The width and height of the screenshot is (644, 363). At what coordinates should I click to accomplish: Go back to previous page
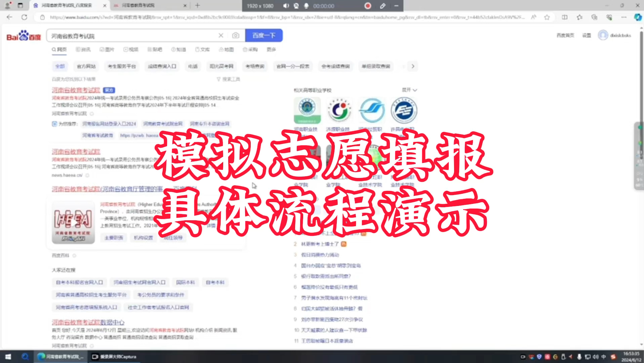click(x=9, y=17)
